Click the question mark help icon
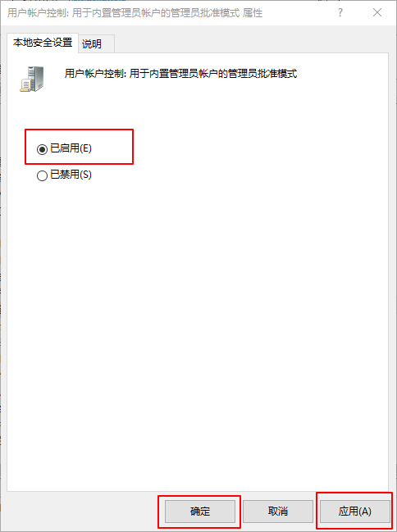 click(x=340, y=12)
